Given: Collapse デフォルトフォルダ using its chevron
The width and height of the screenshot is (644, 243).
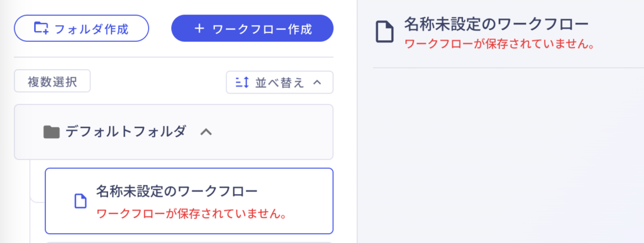Looking at the screenshot, I should click(206, 132).
